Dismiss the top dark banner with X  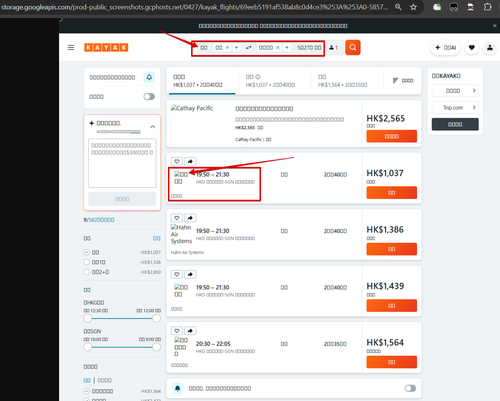click(495, 26)
